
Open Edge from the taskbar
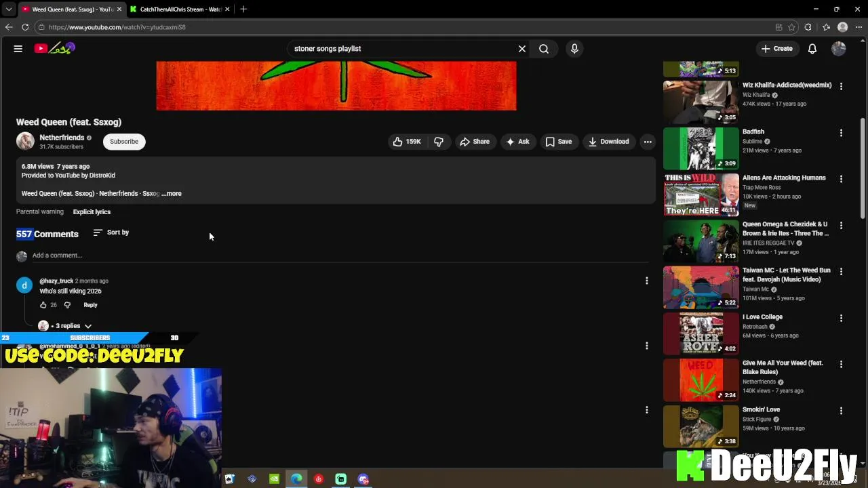(x=296, y=479)
